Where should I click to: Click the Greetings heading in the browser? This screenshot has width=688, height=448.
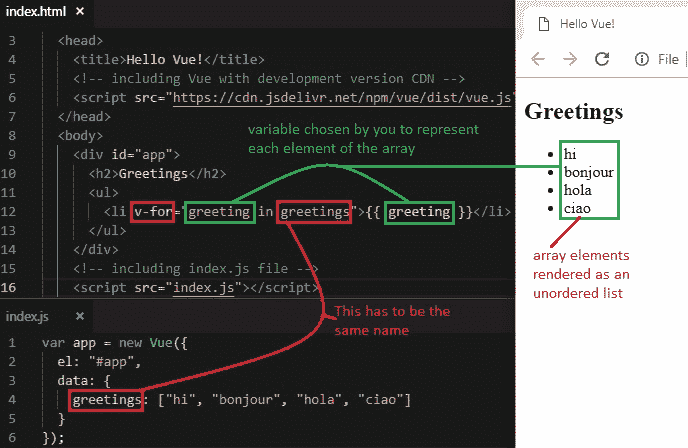coord(573,111)
